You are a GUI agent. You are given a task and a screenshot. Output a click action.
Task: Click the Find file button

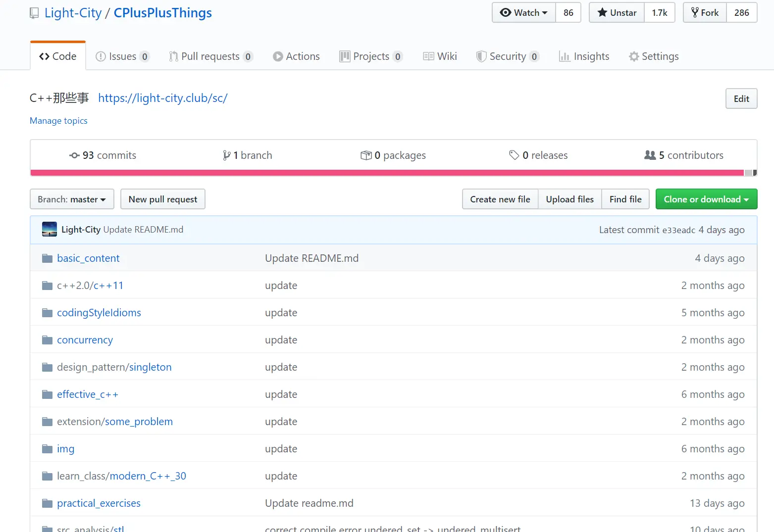tap(625, 199)
